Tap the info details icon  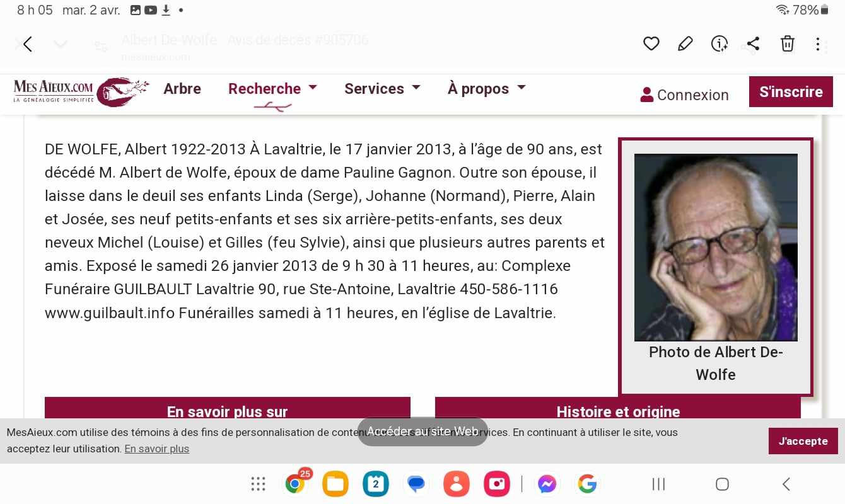click(720, 43)
